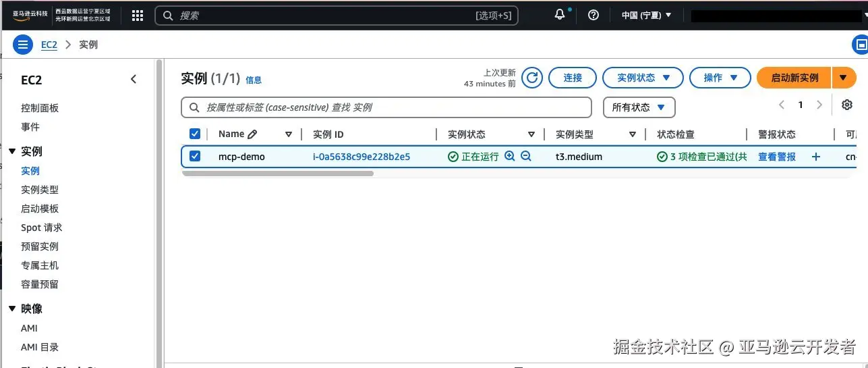Click the Amazon Web Services logo
The height and width of the screenshot is (368, 868).
30,15
